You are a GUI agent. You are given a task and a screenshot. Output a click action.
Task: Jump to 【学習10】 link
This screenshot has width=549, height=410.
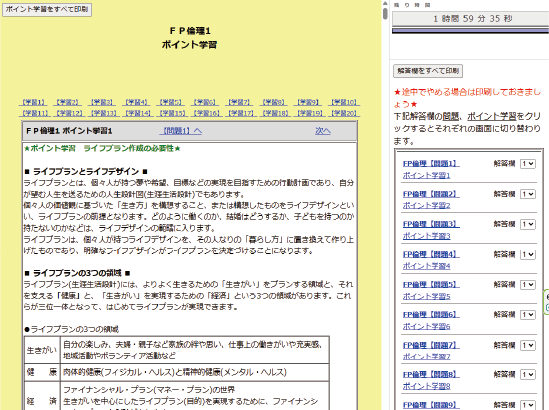click(344, 102)
